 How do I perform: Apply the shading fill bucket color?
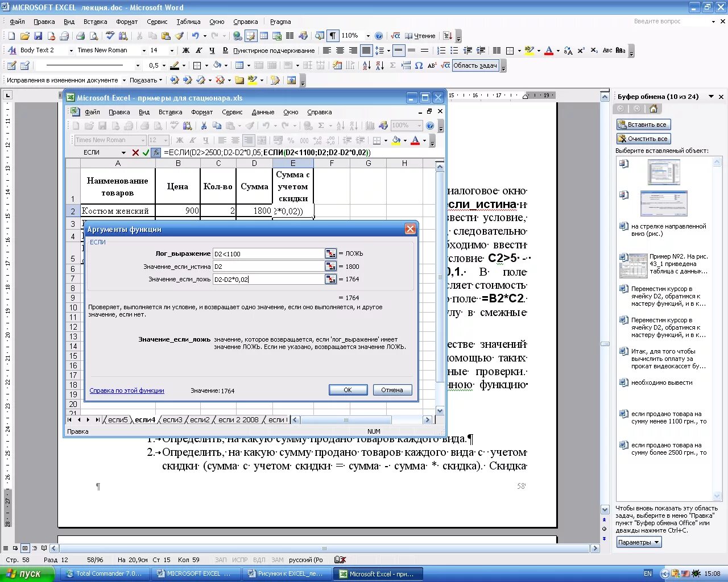(217, 65)
